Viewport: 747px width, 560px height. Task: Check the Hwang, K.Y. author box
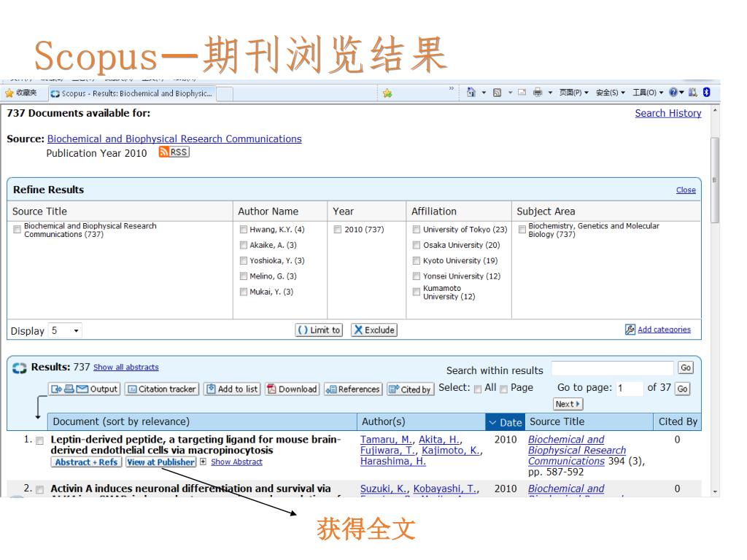click(x=244, y=230)
